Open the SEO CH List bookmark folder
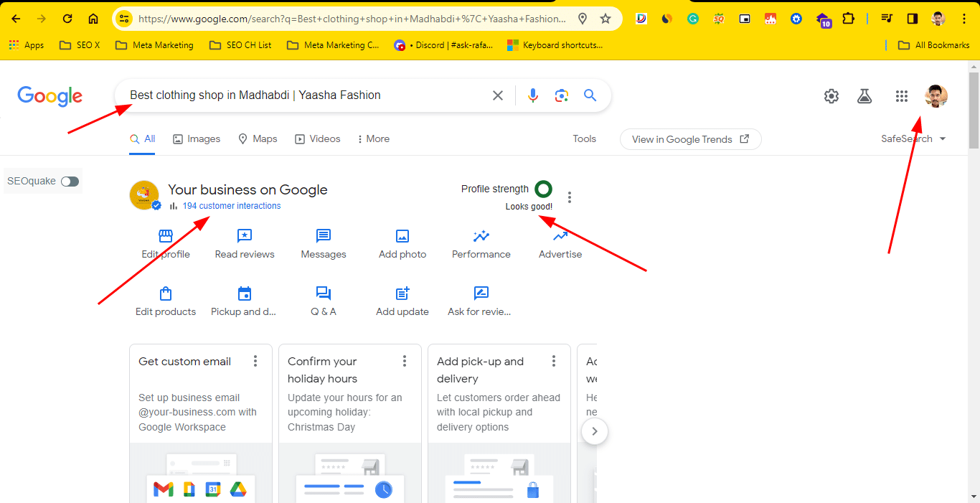 click(240, 45)
